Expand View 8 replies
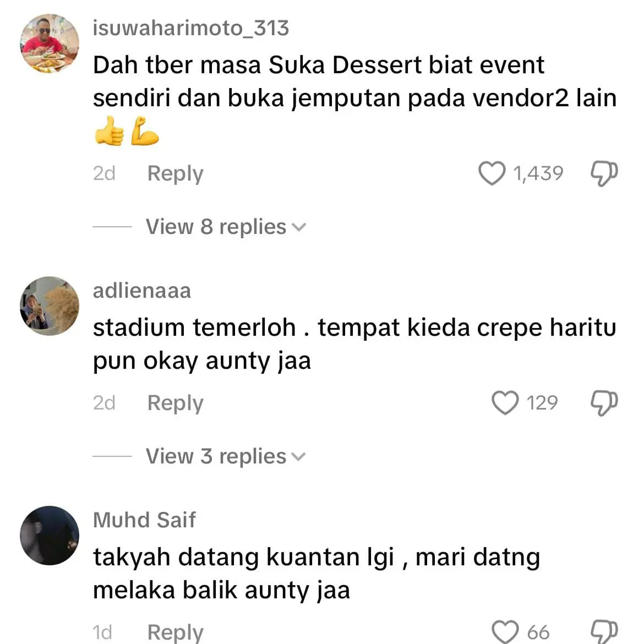Viewport: 644px width, 644px height. [x=226, y=227]
